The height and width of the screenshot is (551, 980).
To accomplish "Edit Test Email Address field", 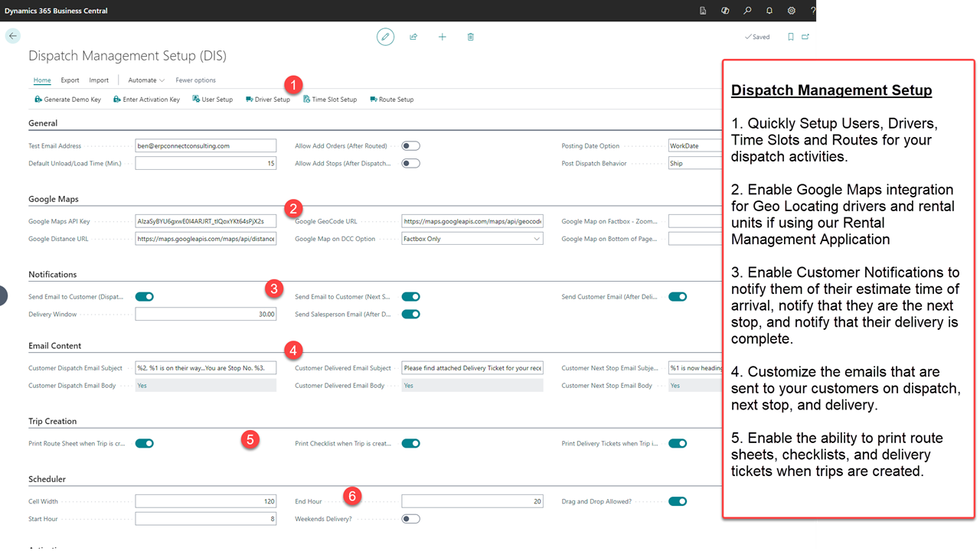I will (x=205, y=145).
